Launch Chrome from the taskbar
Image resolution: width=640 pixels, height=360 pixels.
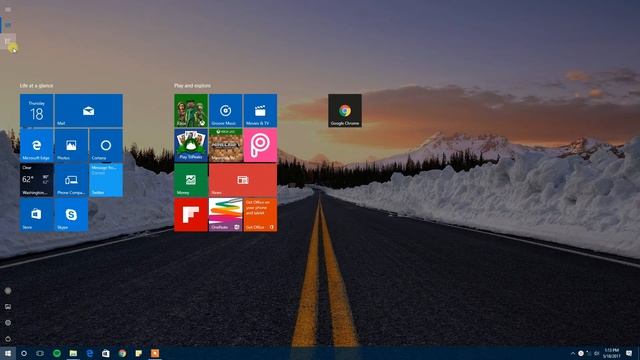122,353
